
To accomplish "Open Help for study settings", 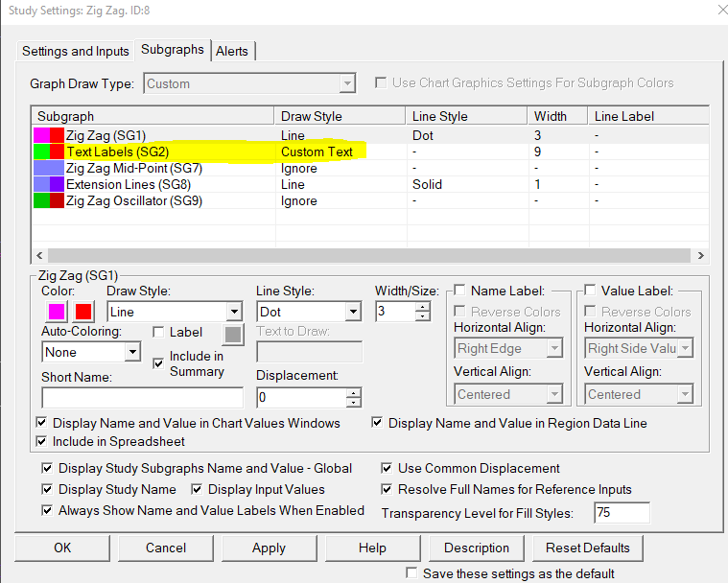I will click(372, 548).
